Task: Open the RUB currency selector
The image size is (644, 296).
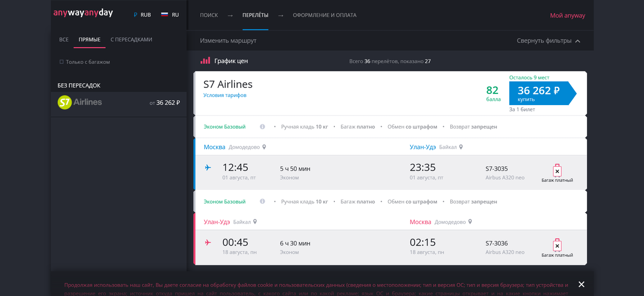Action: pos(142,15)
